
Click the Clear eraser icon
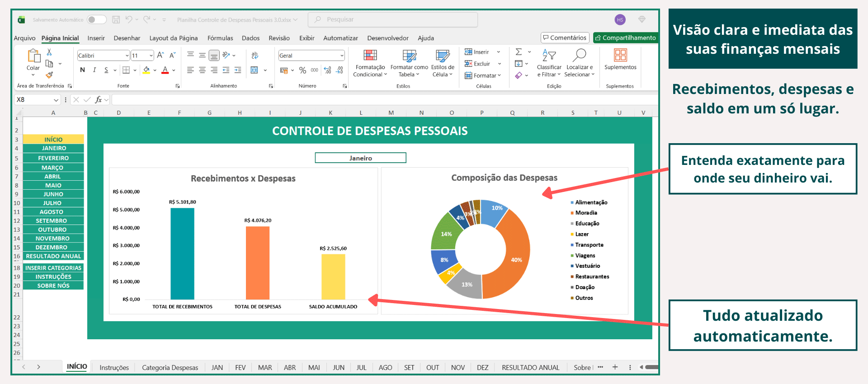pyautogui.click(x=519, y=75)
